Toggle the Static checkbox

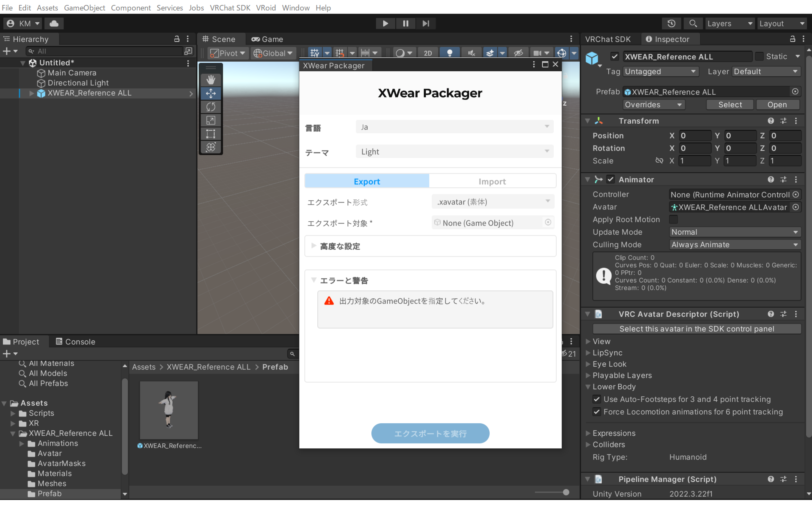(x=759, y=56)
